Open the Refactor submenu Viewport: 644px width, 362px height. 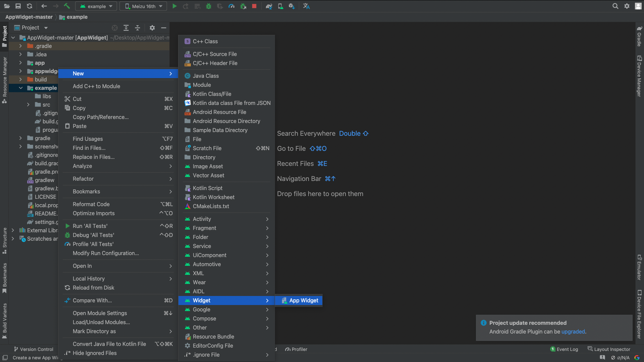point(118,179)
